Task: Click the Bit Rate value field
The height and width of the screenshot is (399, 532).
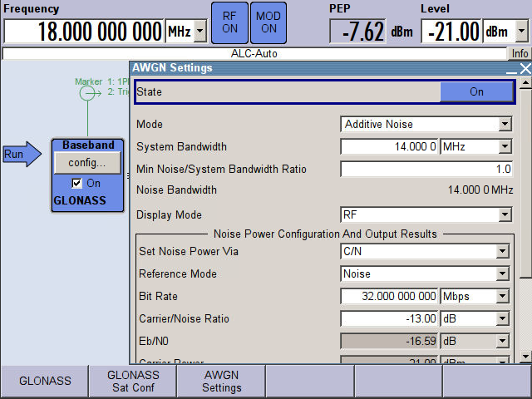Action: click(x=389, y=296)
